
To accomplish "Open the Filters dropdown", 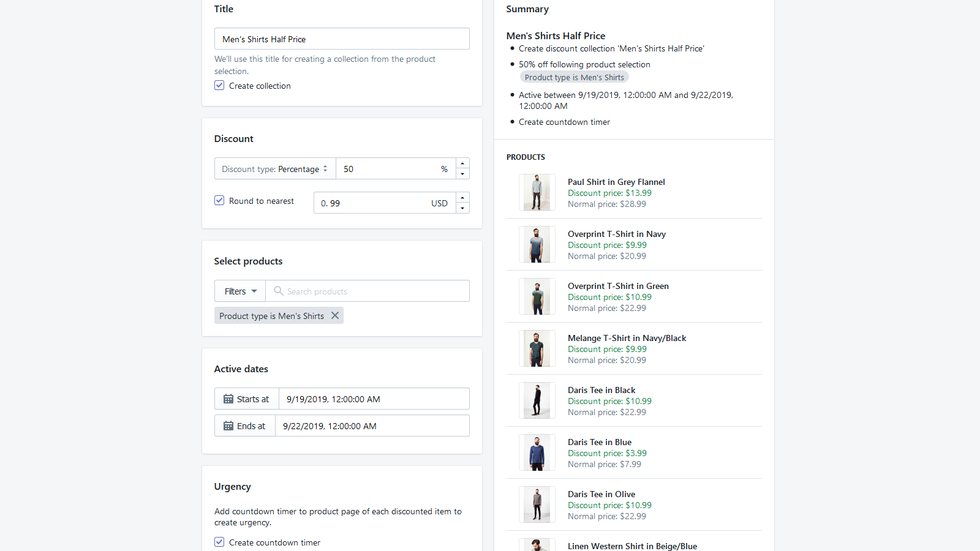I will (x=239, y=291).
